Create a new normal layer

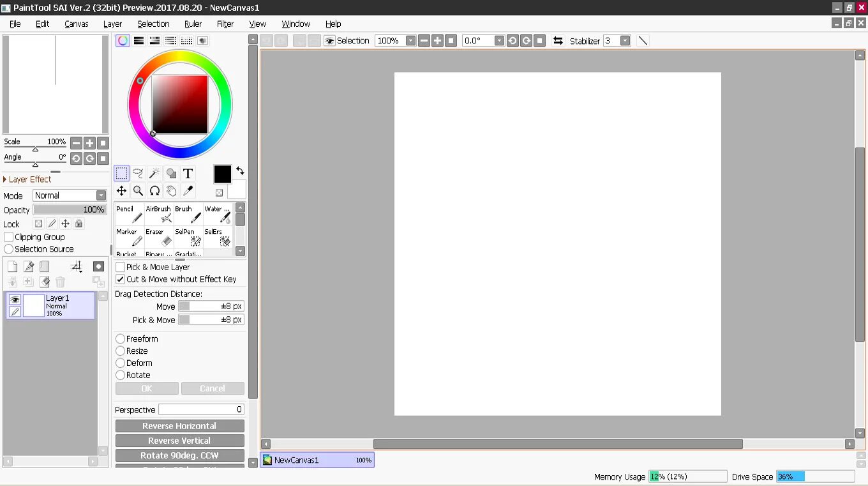12,267
